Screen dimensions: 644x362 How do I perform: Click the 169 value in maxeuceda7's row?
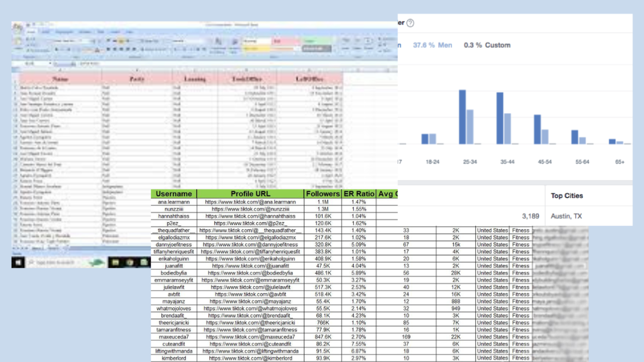(x=406, y=337)
